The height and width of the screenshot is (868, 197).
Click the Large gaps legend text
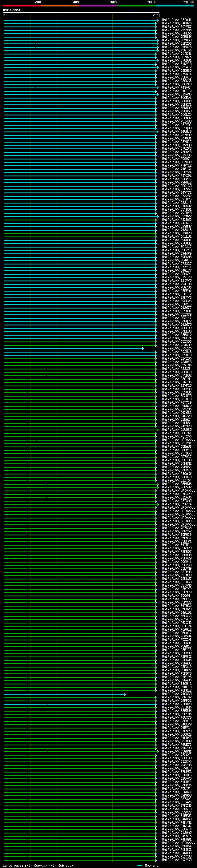pyautogui.click(x=38, y=865)
